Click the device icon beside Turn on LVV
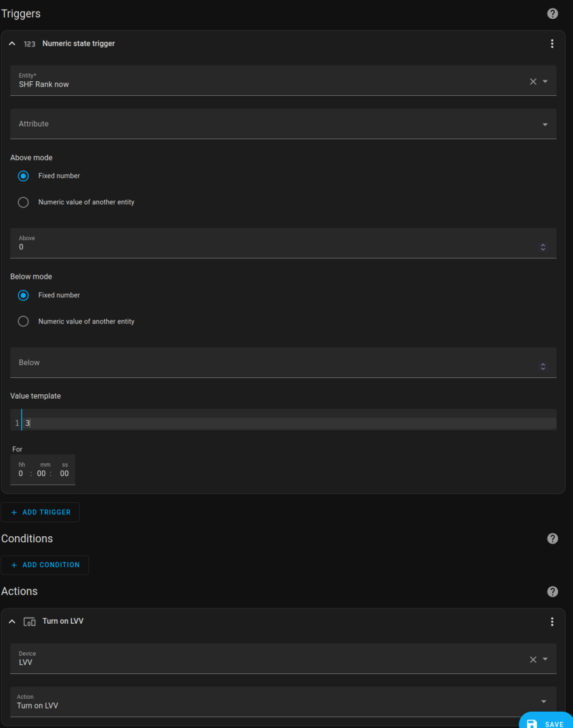This screenshot has height=728, width=573. click(x=29, y=621)
